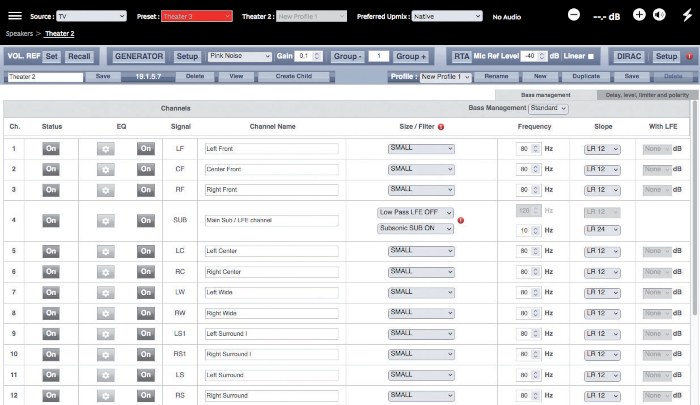Screen dimensions: 700x405
Task: Open the Preset Theater 3 dropdown
Action: [196, 16]
